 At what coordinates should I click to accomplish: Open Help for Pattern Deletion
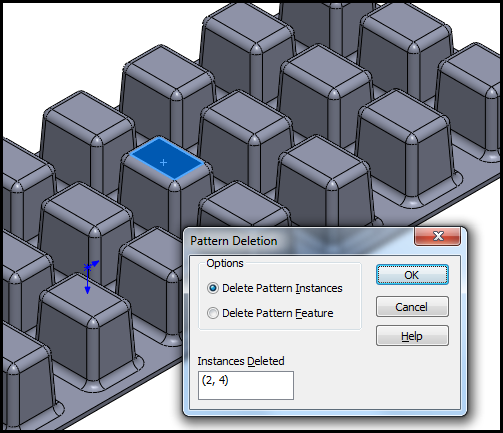click(412, 336)
